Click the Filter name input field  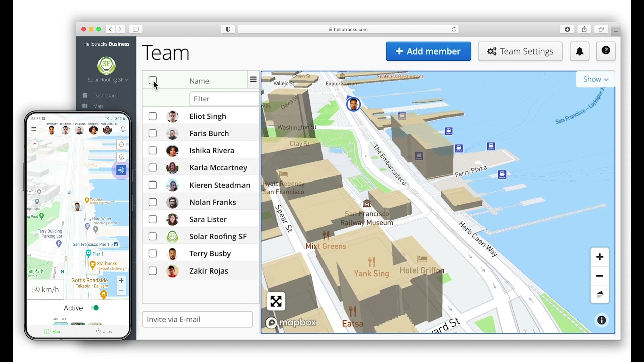tap(224, 99)
